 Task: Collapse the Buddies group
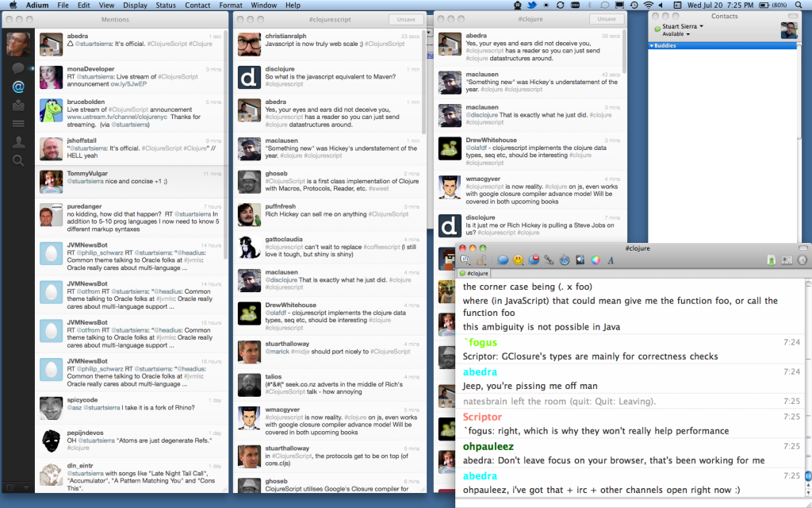tap(652, 46)
